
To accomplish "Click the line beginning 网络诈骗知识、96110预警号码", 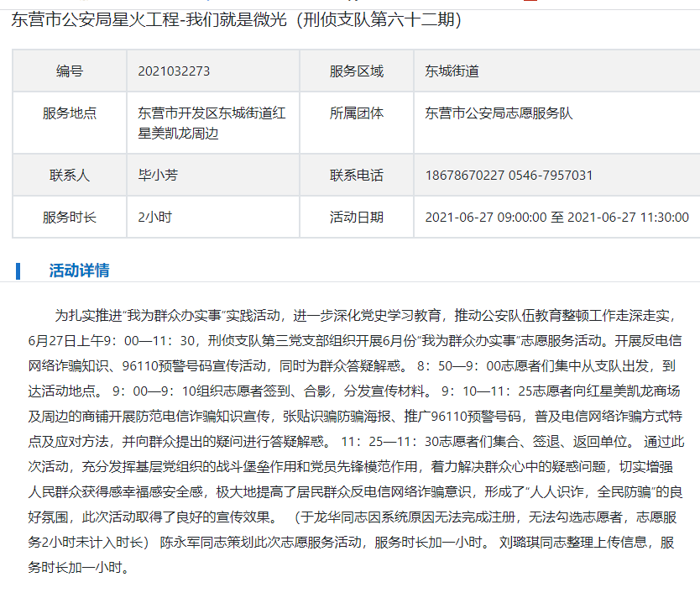I will point(352,366).
